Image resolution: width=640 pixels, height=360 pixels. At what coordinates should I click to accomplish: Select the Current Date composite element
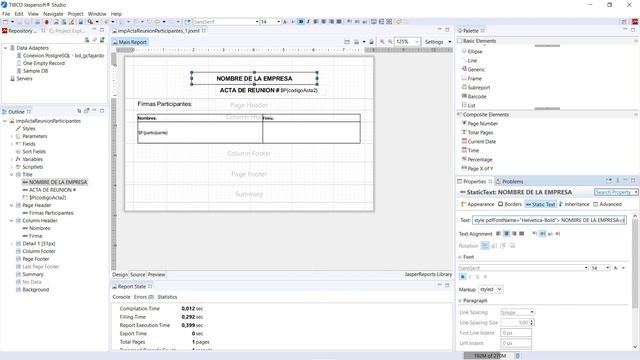(x=479, y=141)
